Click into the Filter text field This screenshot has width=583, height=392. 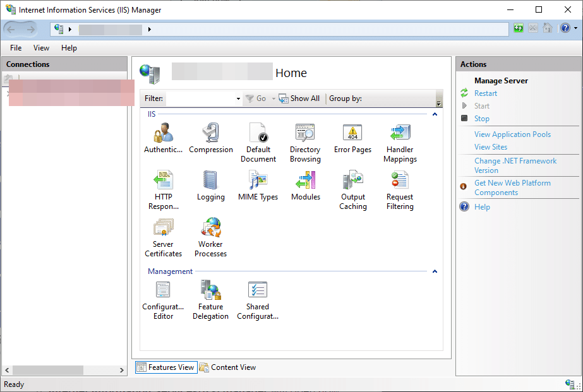click(x=201, y=99)
